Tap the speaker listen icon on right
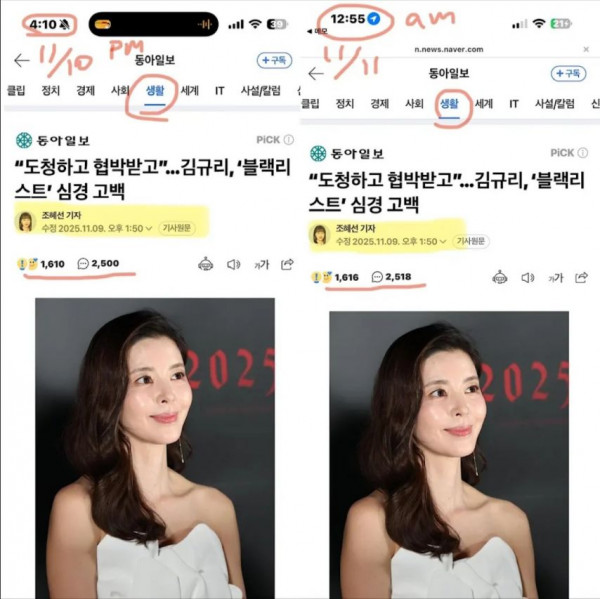 (x=527, y=277)
